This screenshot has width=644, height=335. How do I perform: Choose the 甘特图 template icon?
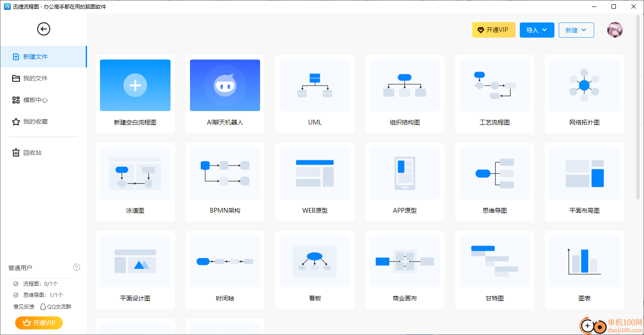click(495, 261)
